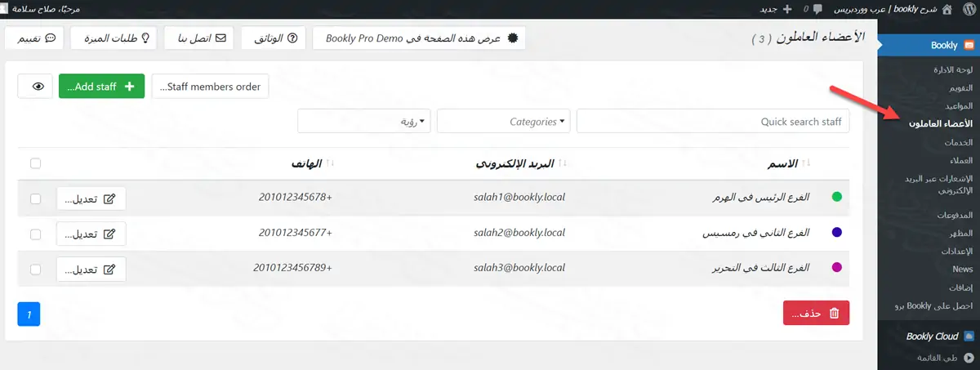Tick the select-all checkbox in table header
Image resolution: width=980 pixels, height=370 pixels.
coord(35,163)
